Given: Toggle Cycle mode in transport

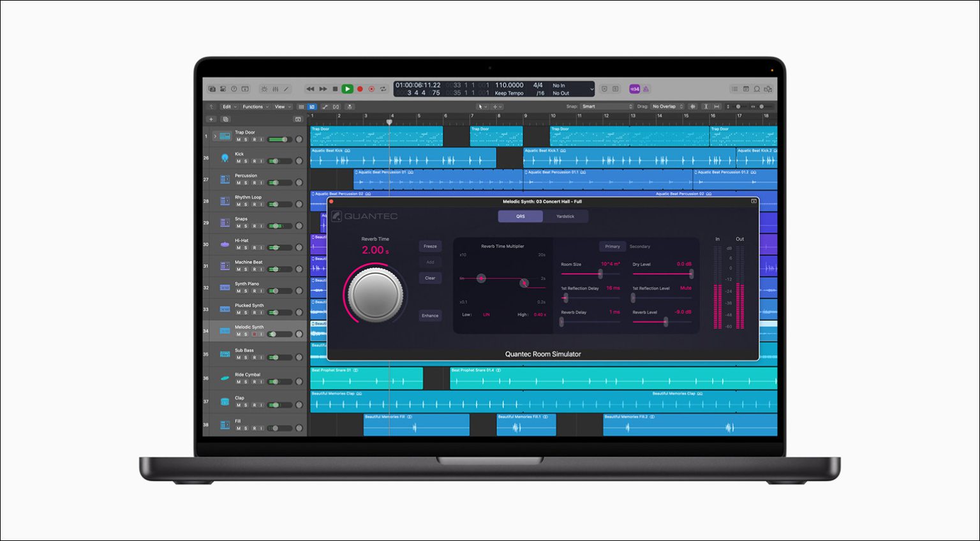Looking at the screenshot, I should coord(383,89).
